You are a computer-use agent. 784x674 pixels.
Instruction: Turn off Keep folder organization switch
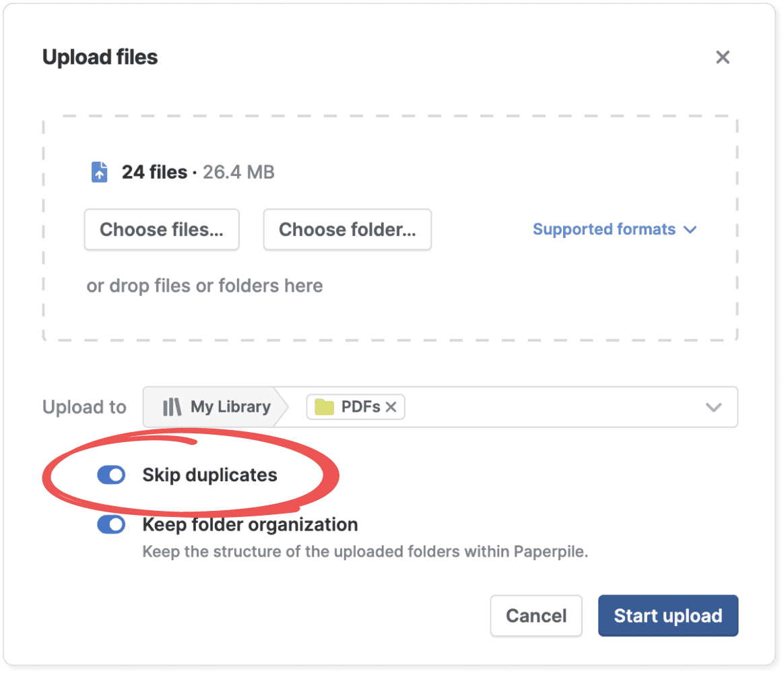[x=111, y=524]
